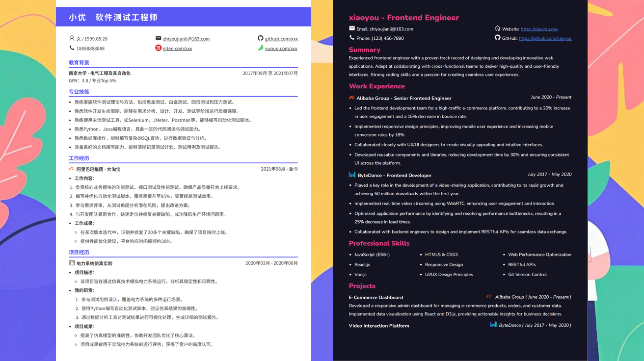Open the github.com/xxx link
The width and height of the screenshot is (644, 361).
click(x=281, y=39)
